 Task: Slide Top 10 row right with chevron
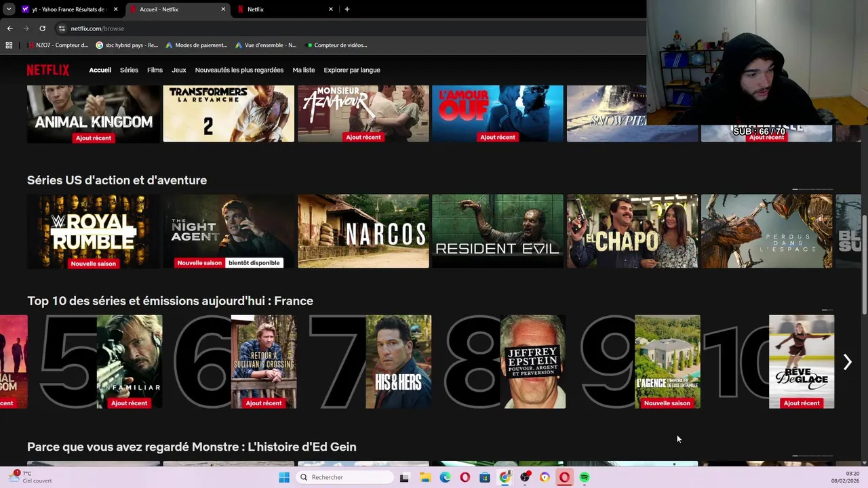[x=847, y=362]
